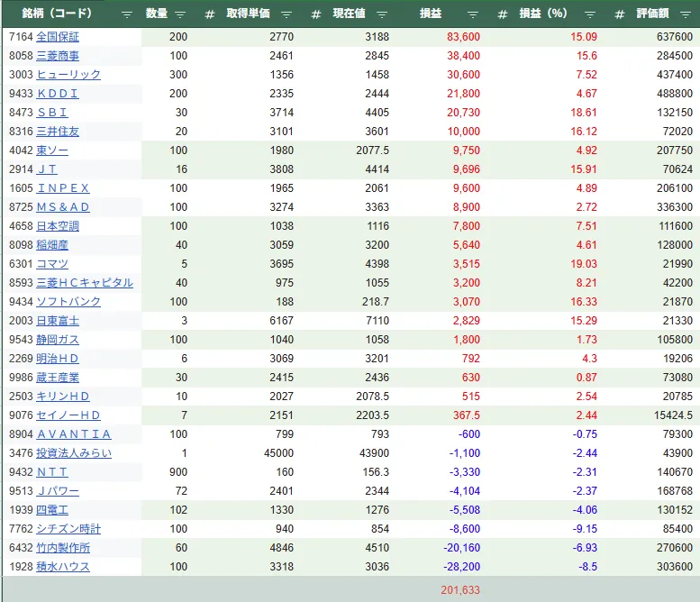Open the 竹内製作所 stock link

point(63,548)
